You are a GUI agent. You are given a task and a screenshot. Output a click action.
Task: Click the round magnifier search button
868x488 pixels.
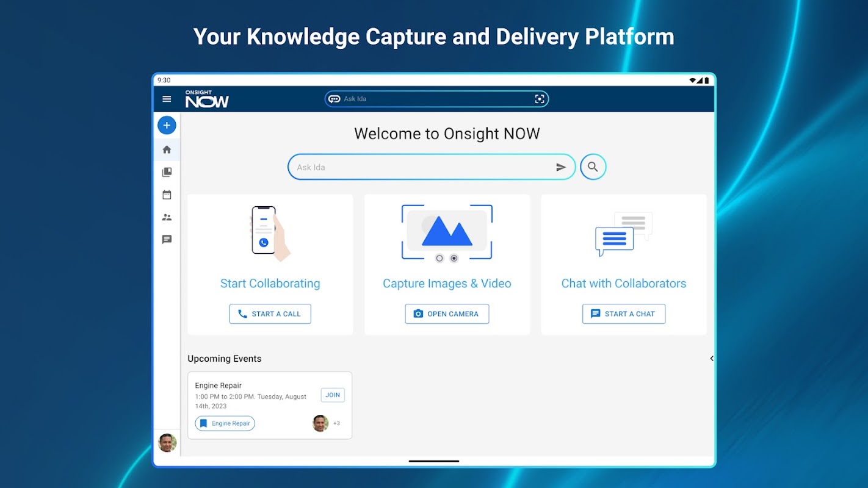593,167
